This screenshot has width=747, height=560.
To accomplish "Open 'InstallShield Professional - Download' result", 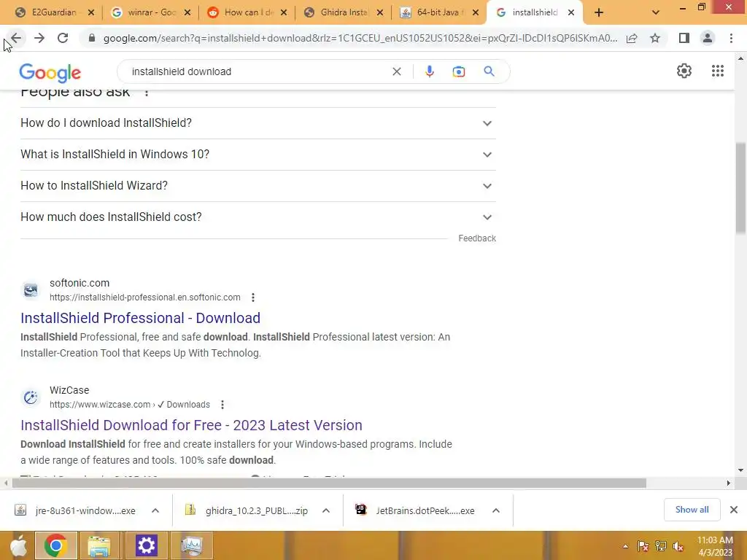I will pos(141,318).
